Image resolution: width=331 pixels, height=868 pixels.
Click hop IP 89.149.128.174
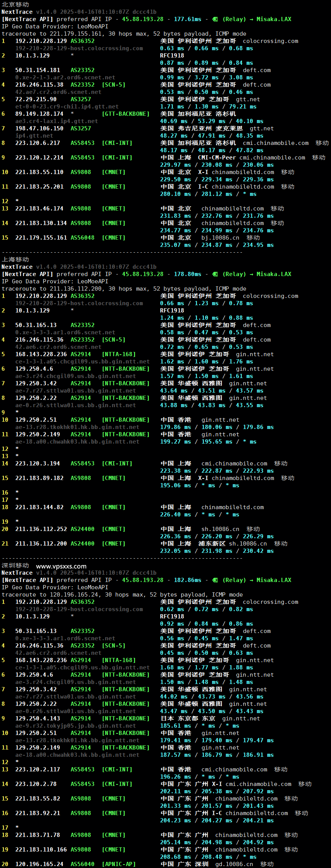39,114
